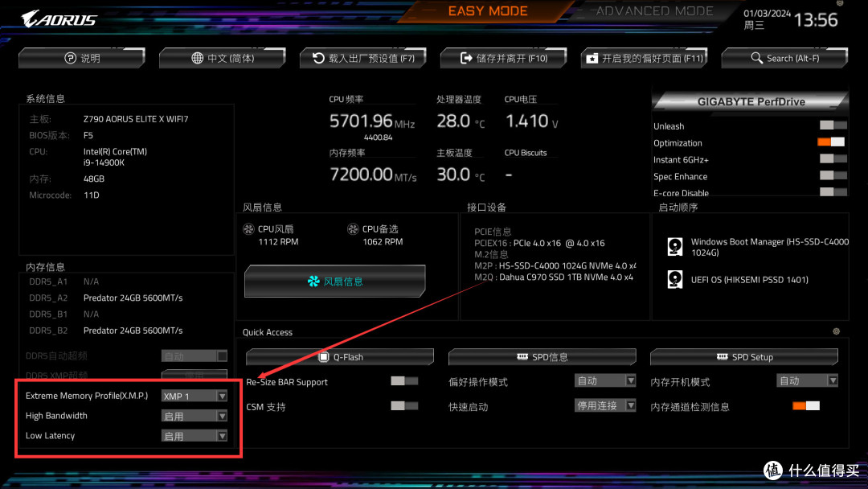The height and width of the screenshot is (489, 868).
Task: Open Low Latency dropdown
Action: [x=194, y=436]
